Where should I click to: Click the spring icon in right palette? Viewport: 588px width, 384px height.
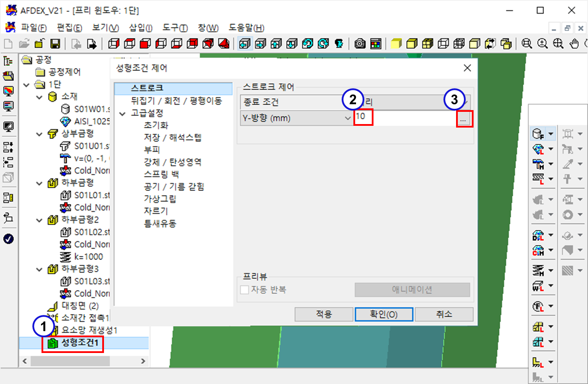(538, 270)
